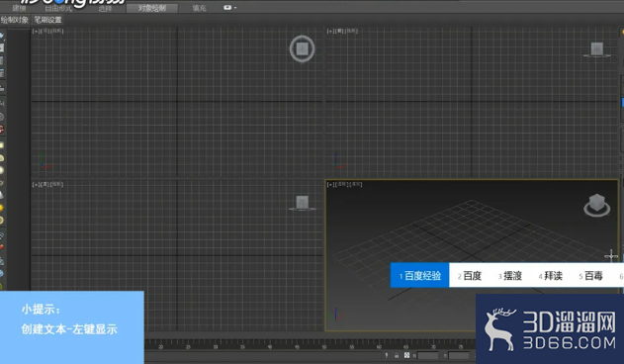Open the 真实 shading label menu

pyautogui.click(x=356, y=184)
